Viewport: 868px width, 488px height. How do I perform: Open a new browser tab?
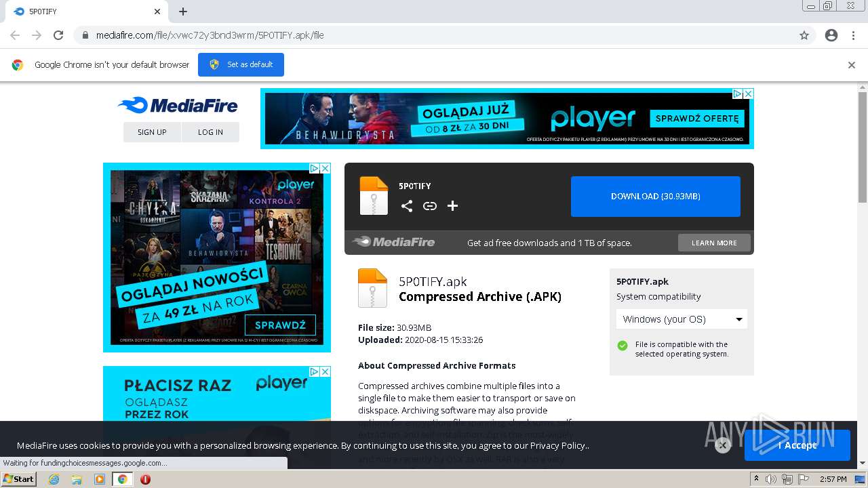click(183, 12)
